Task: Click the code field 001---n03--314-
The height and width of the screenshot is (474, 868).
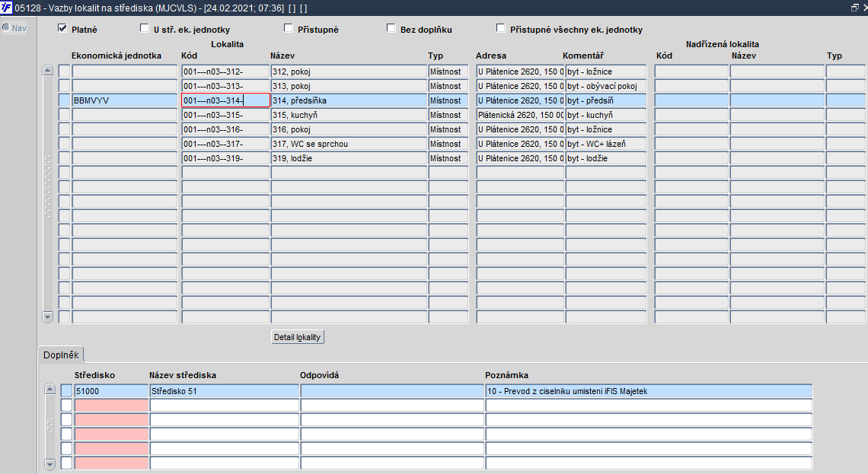Action: (x=226, y=100)
